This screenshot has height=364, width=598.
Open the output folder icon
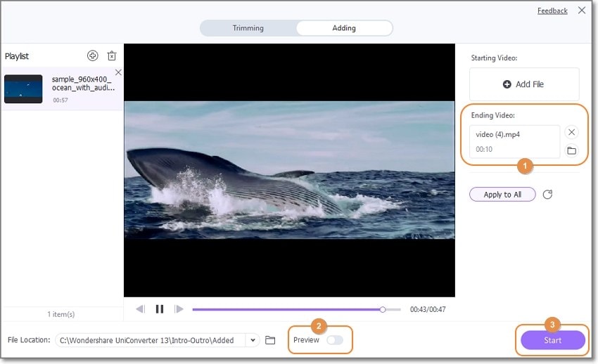point(270,340)
